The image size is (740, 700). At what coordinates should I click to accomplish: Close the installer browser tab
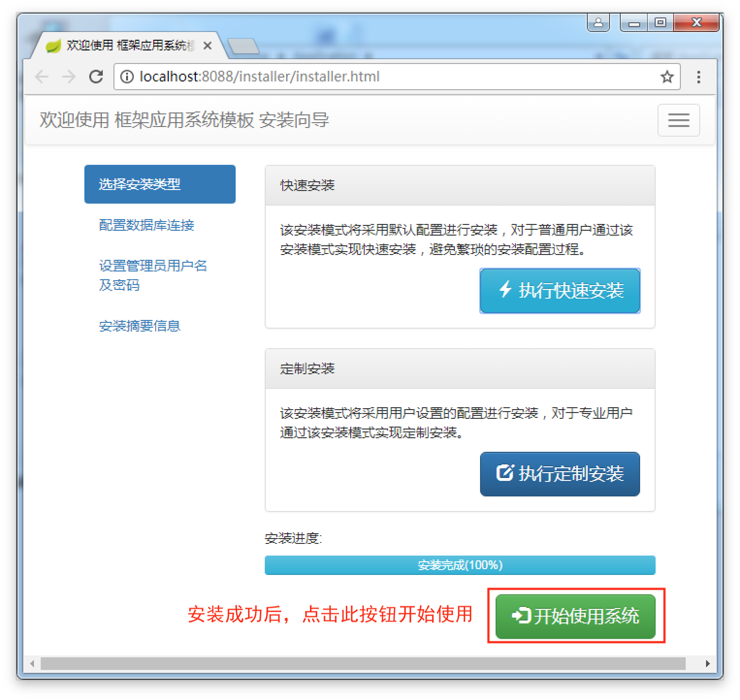(x=208, y=46)
